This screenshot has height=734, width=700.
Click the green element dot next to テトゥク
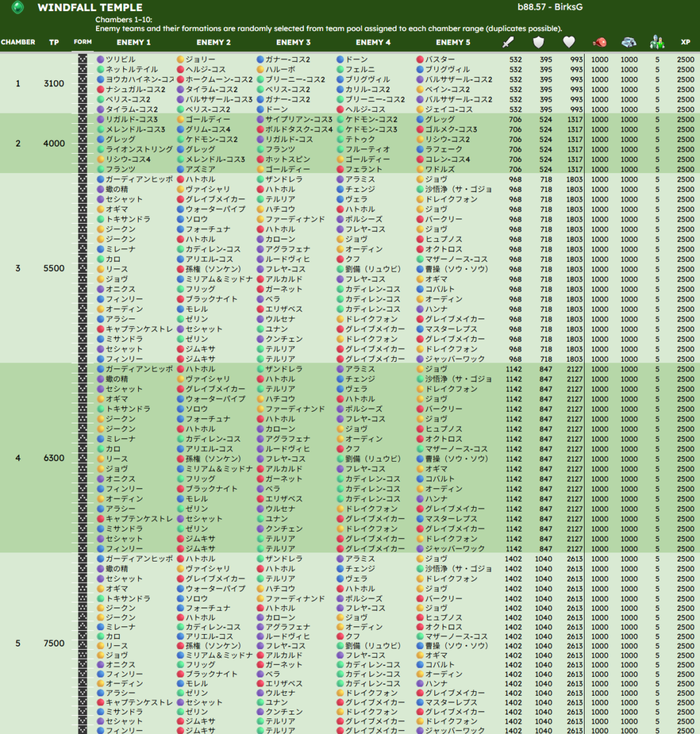coord(340,139)
